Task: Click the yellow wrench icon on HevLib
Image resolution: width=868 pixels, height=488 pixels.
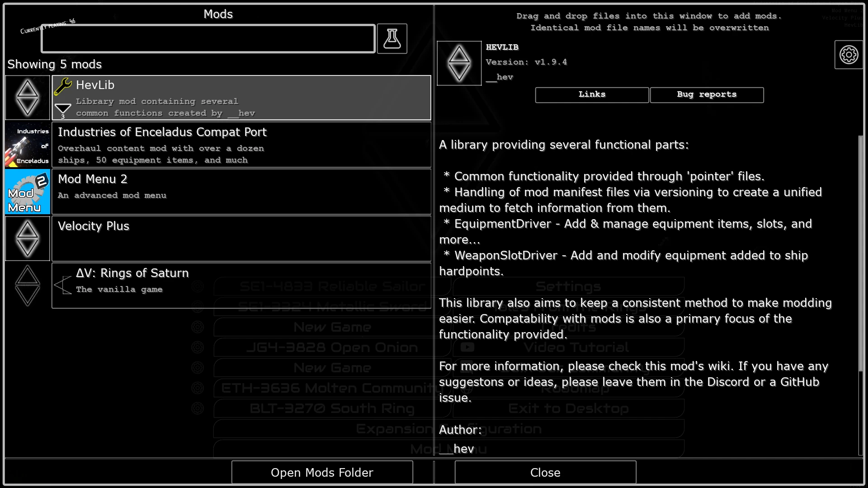Action: coord(63,87)
